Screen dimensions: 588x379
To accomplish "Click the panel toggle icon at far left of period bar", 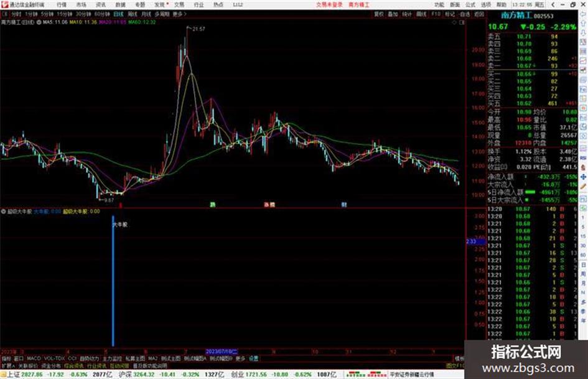I will [5, 14].
